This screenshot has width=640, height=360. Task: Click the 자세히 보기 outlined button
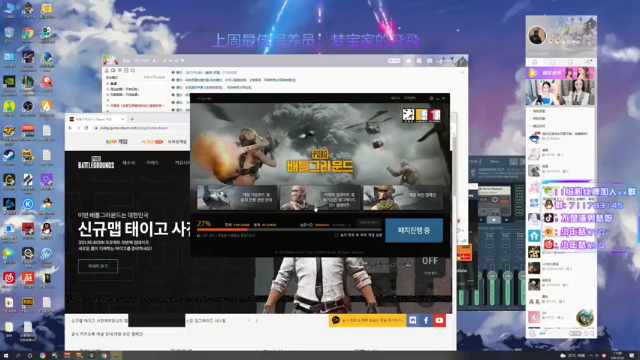pyautogui.click(x=98, y=266)
